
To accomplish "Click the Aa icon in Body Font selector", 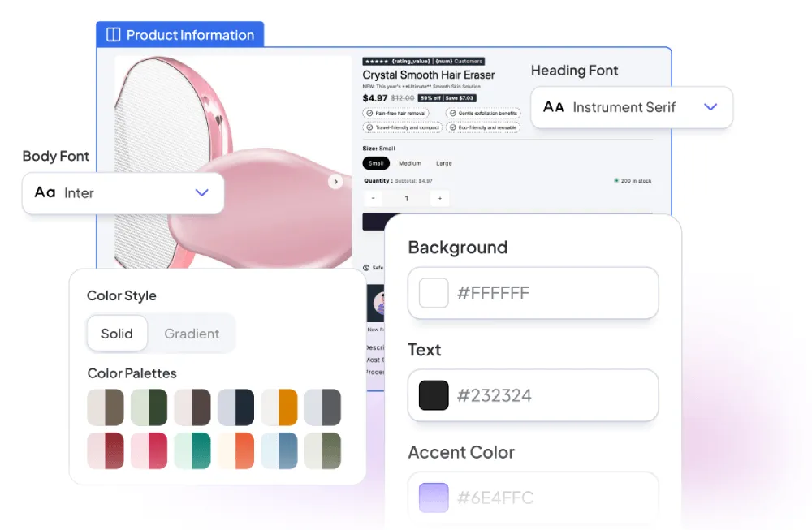I will pos(46,193).
